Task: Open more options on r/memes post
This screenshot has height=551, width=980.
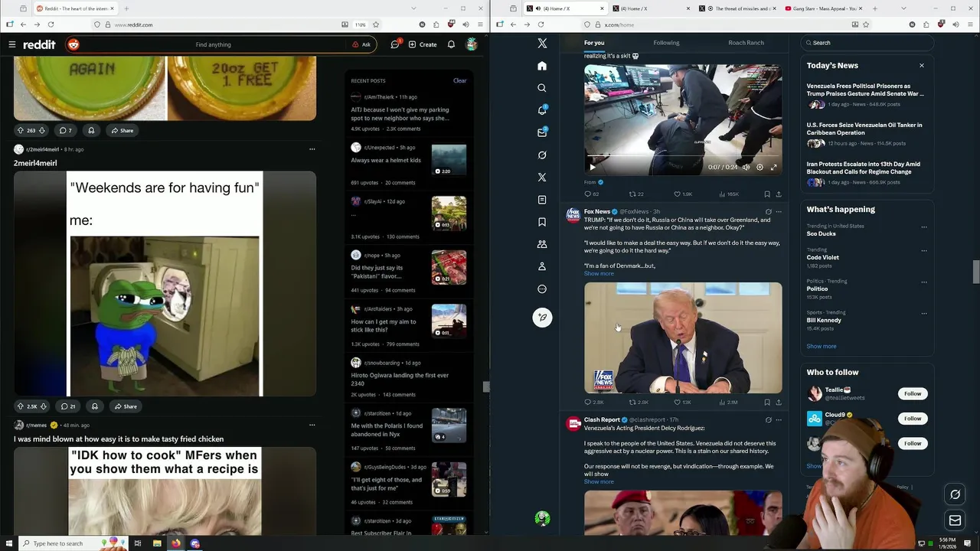Action: [312, 425]
